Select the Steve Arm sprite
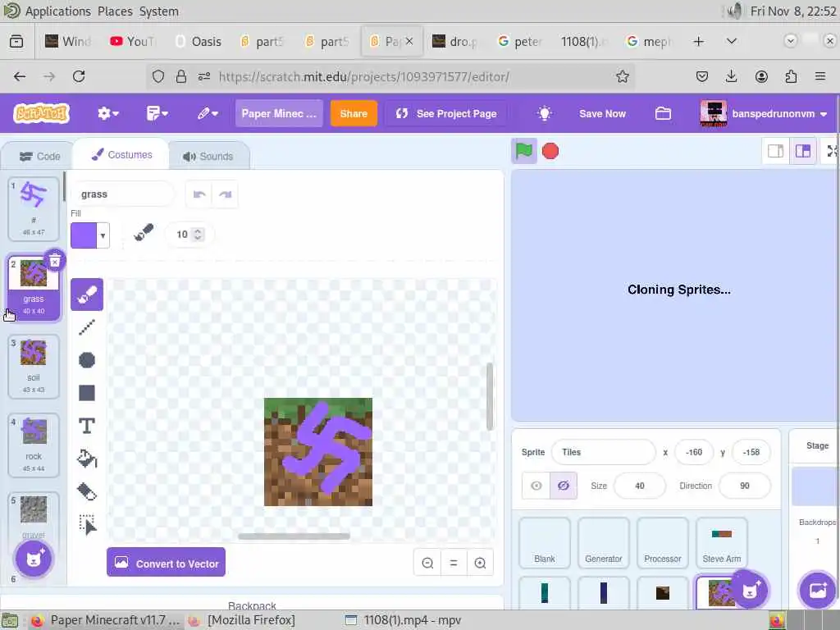 [x=721, y=543]
